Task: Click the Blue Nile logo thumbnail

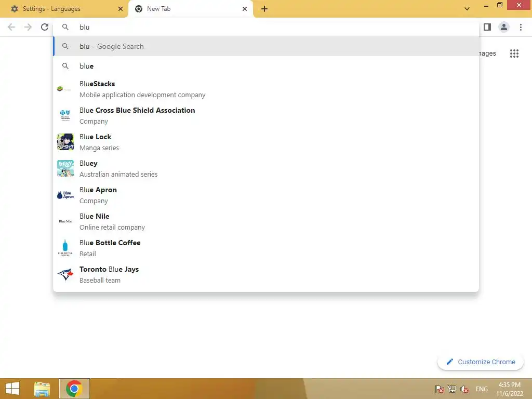Action: coord(65,221)
